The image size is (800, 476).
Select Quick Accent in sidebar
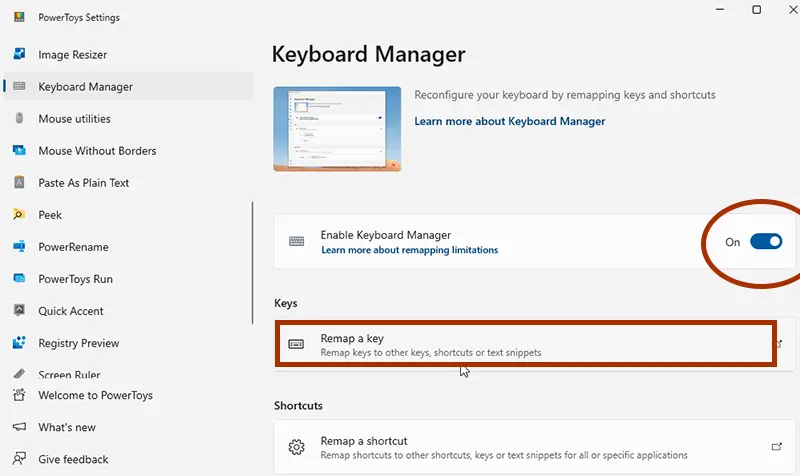click(x=128, y=311)
